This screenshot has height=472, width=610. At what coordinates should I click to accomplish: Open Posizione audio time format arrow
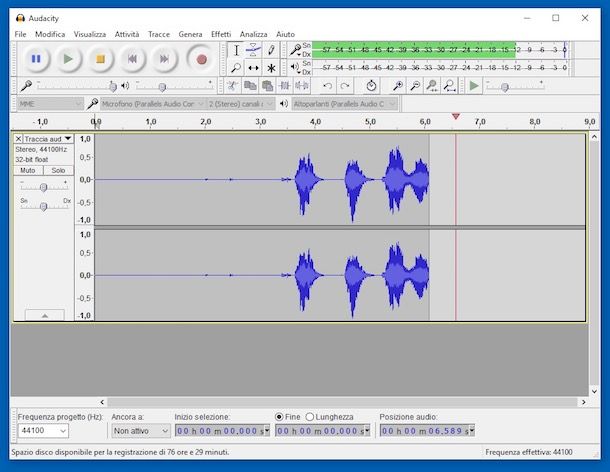point(472,430)
